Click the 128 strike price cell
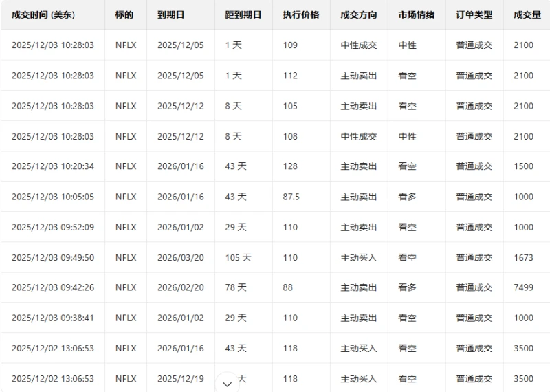 coord(290,166)
